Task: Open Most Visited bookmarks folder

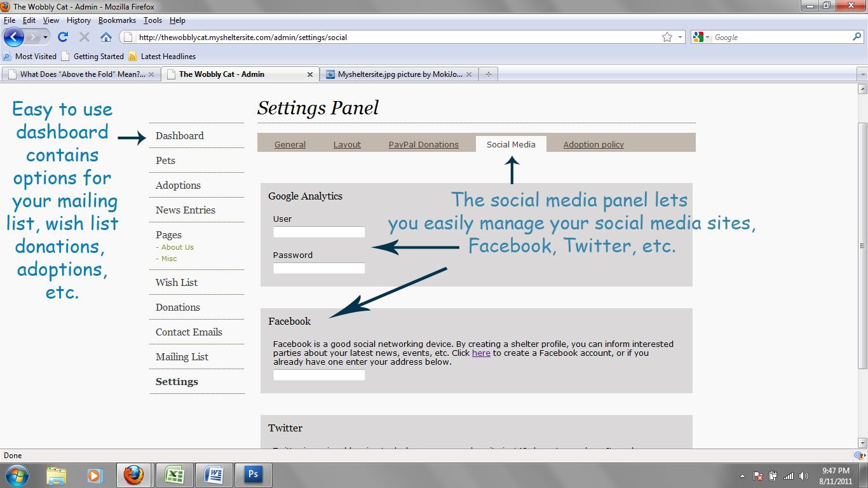Action: click(x=30, y=57)
